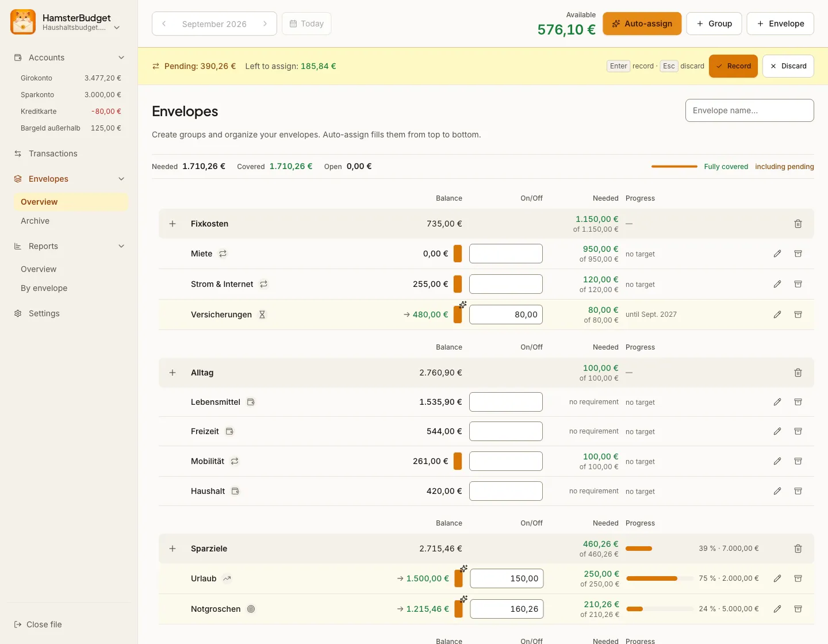828x644 pixels.
Task: Remove the Sparziele group with its trash icon
Action: [798, 549]
